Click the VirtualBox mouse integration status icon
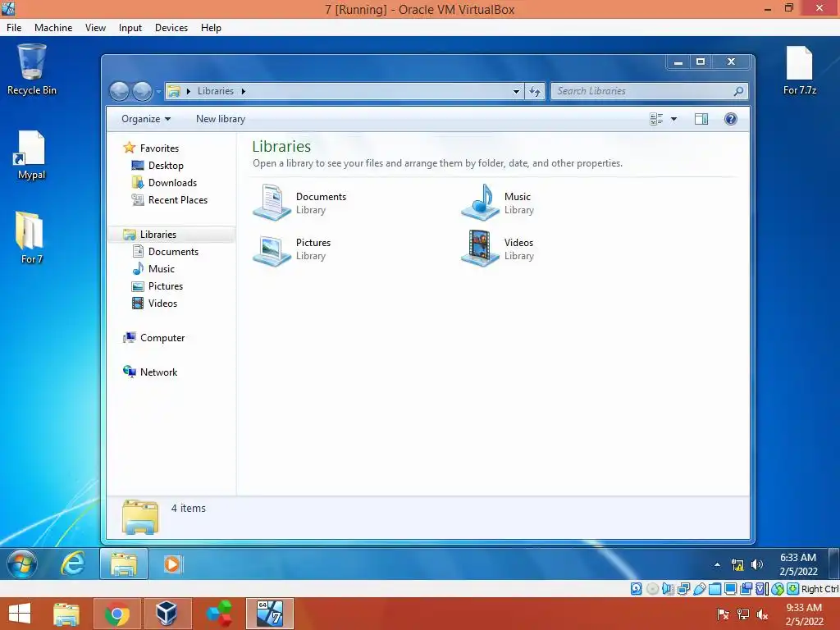840x630 pixels. pyautogui.click(x=778, y=589)
